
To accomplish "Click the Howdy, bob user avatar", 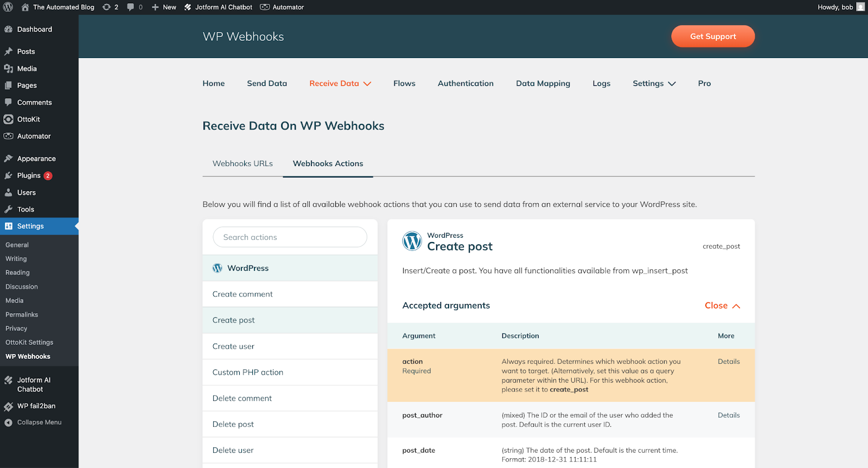I will tap(860, 7).
